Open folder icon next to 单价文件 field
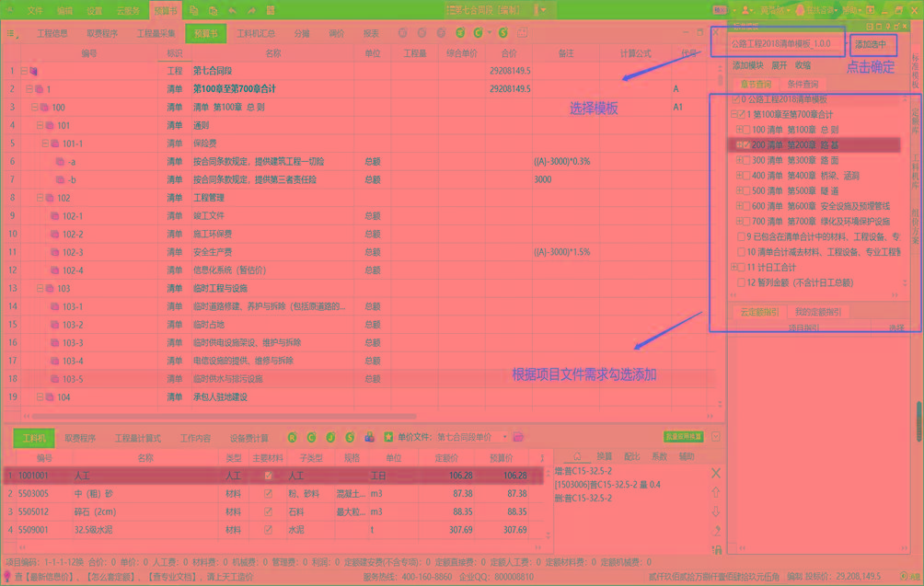 pos(518,437)
